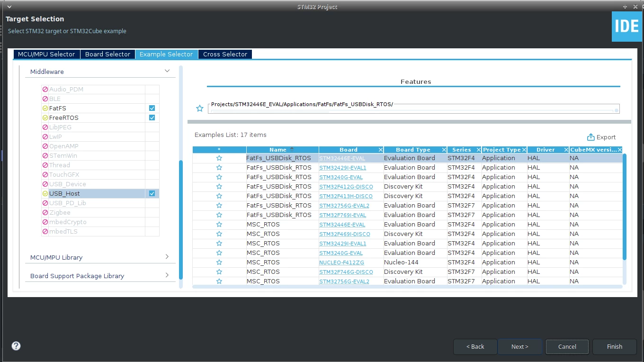Expand the Board Support Package Library section
Viewport: 644px width, 362px height.
[100, 276]
